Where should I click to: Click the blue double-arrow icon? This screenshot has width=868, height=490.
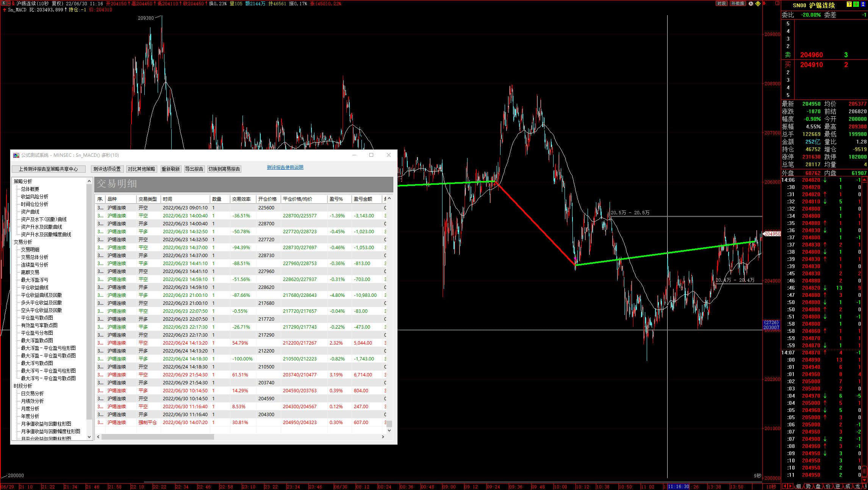[863, 4]
